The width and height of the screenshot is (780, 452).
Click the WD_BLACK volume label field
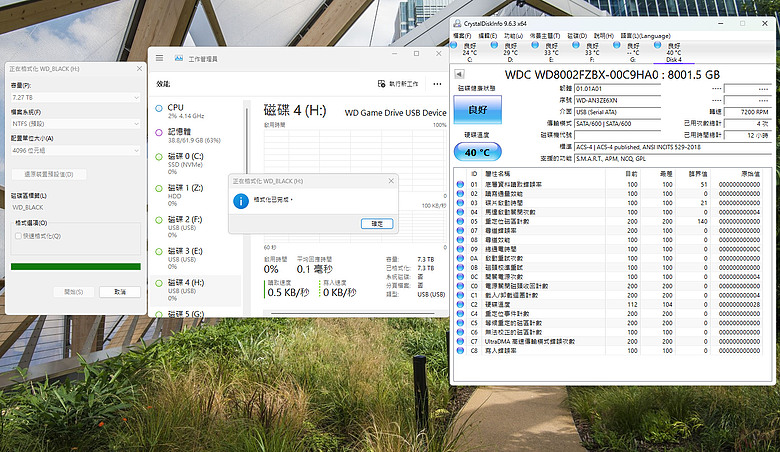click(x=76, y=207)
